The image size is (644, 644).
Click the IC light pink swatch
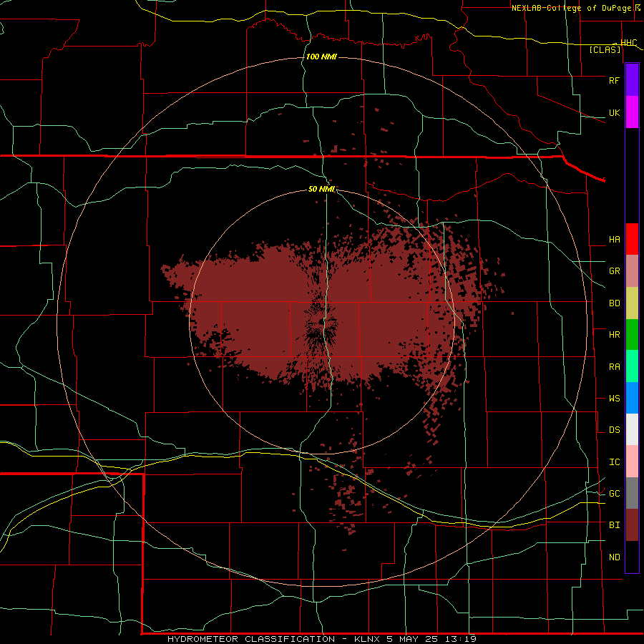tap(632, 462)
